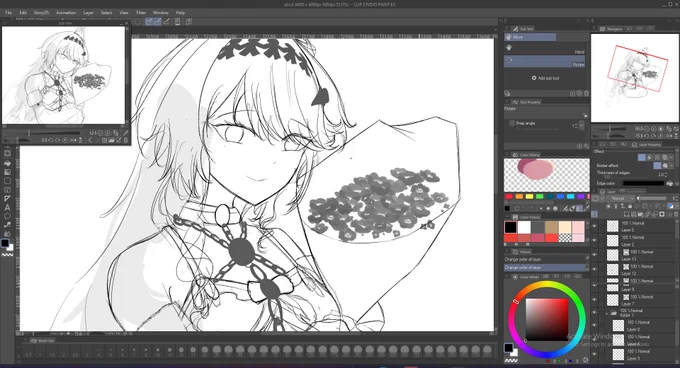This screenshot has height=368, width=680.
Task: Expand the Border effect dropdown arrow
Action: tap(672, 166)
